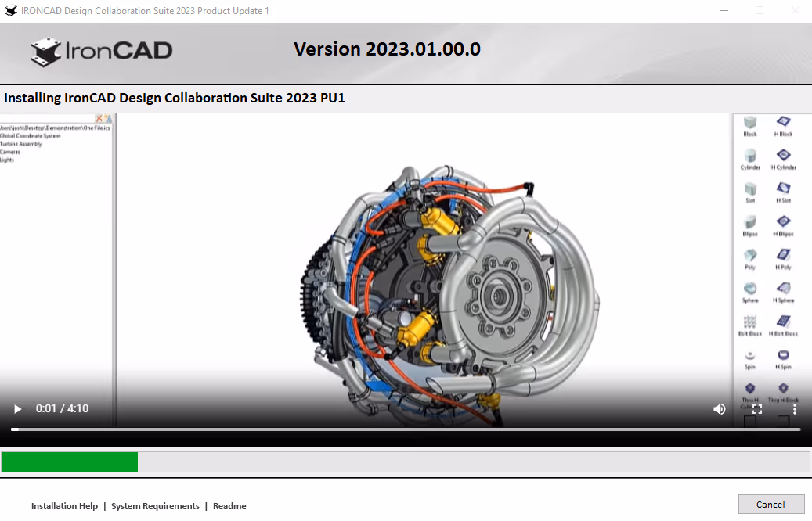
Task: Cancel the IronCAD installation
Action: 770,505
